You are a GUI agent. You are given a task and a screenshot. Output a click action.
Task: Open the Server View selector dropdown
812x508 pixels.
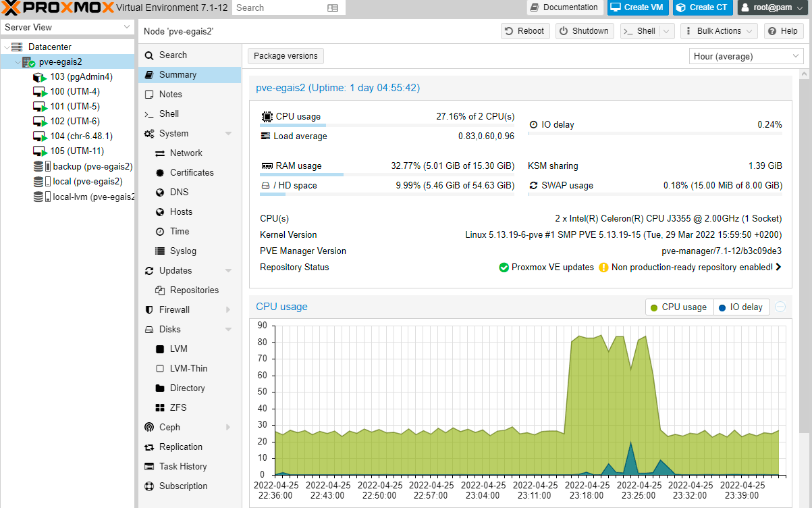point(67,28)
